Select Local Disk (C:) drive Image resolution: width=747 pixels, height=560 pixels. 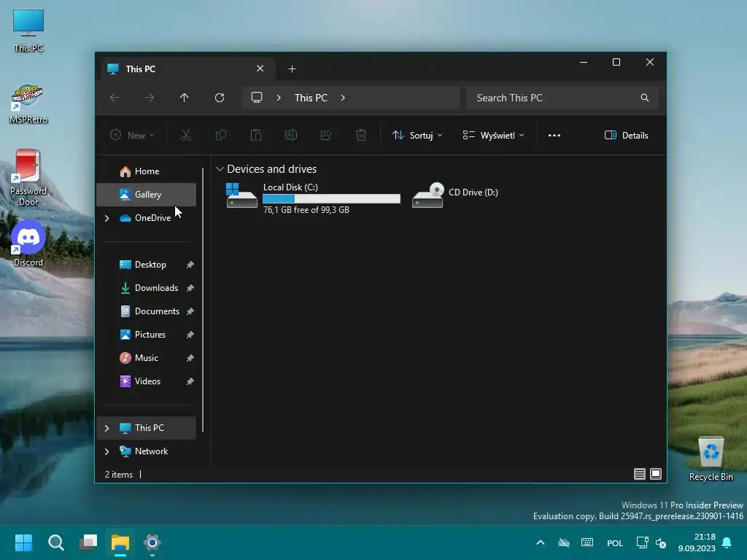coord(314,198)
